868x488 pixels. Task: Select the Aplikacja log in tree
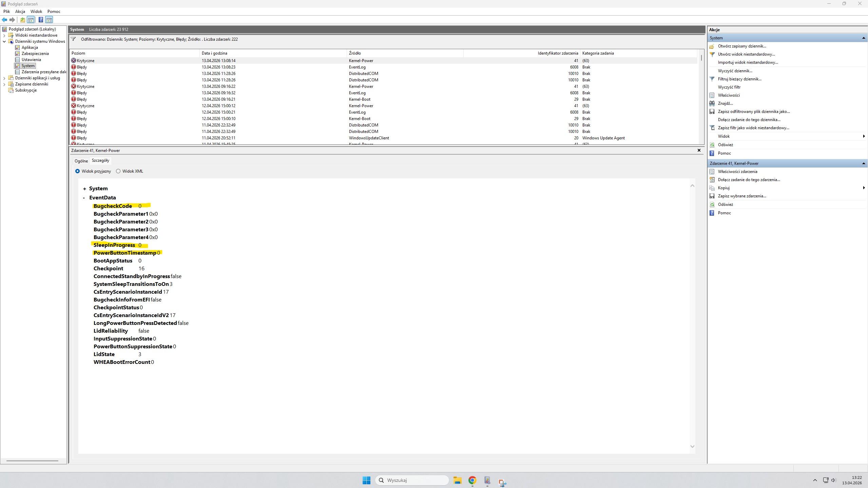(x=30, y=47)
